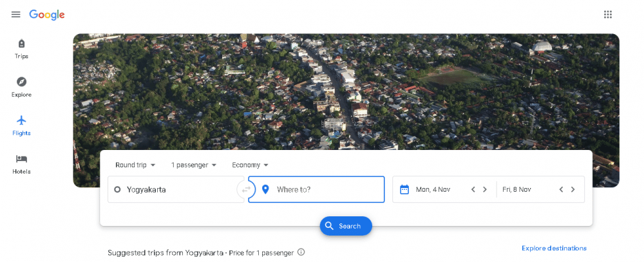644x262 pixels.
Task: Open the Mon, 4 Nov departure date
Action: click(x=433, y=189)
